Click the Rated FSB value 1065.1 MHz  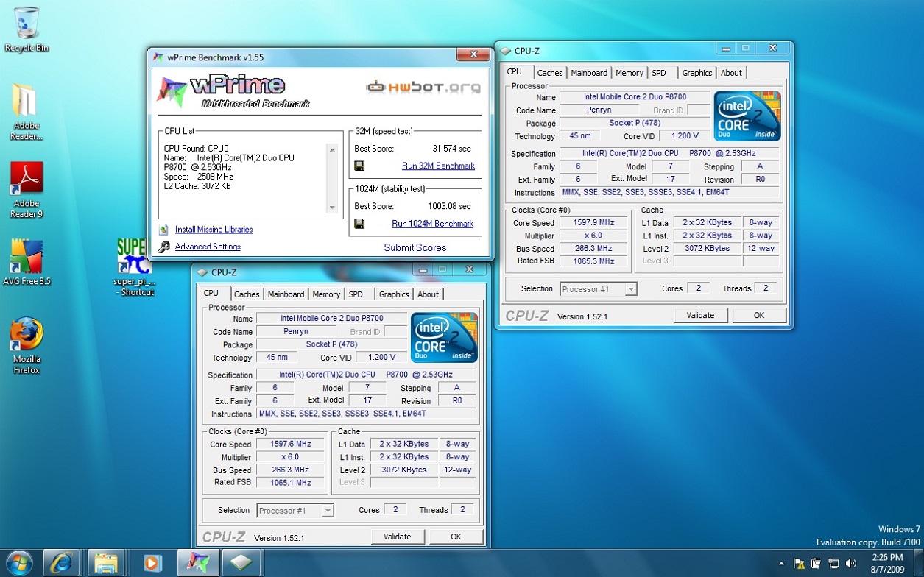tap(291, 483)
